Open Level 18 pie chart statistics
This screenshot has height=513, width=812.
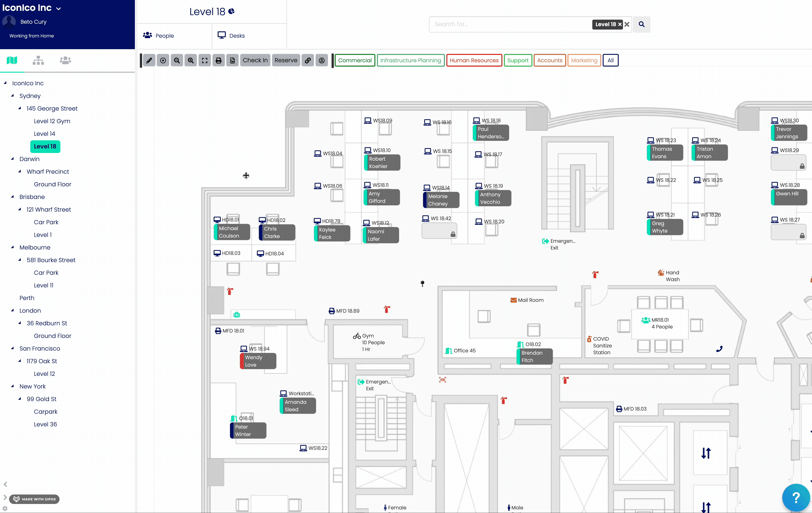(x=232, y=11)
